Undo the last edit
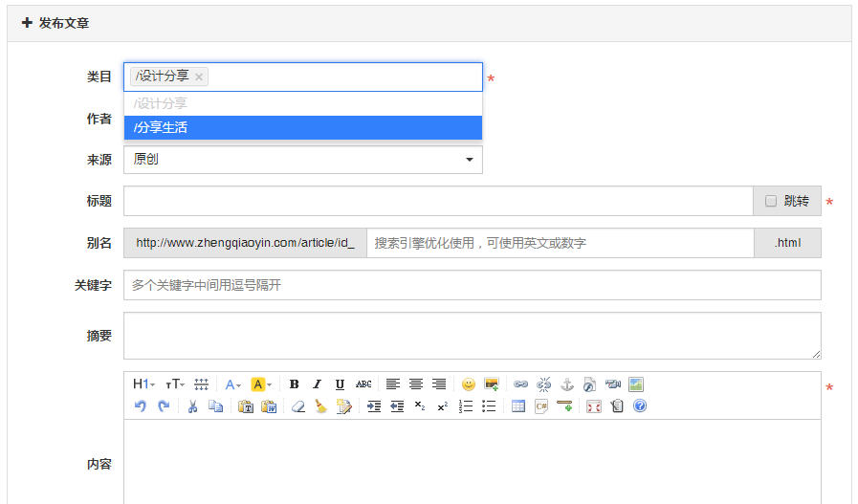The width and height of the screenshot is (858, 504). [x=141, y=406]
